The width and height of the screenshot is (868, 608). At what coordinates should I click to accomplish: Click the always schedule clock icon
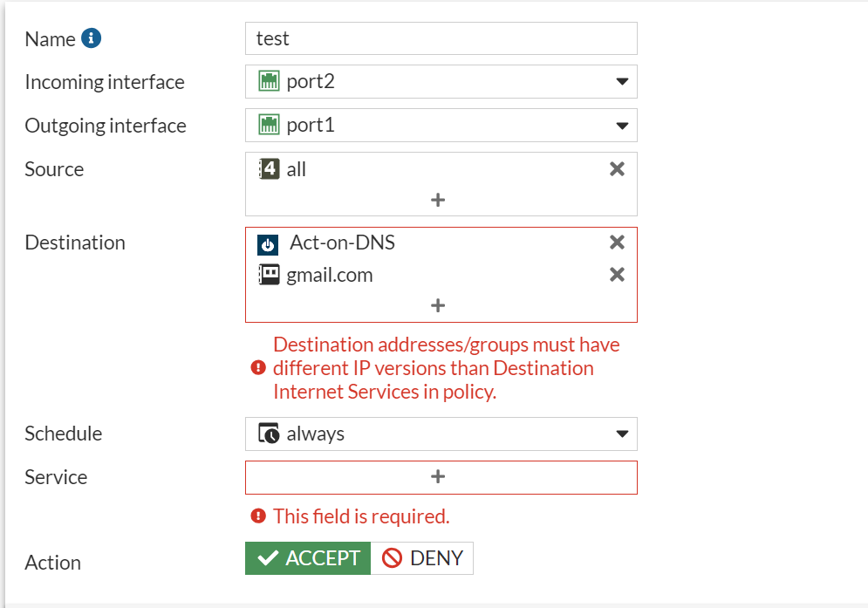(269, 434)
